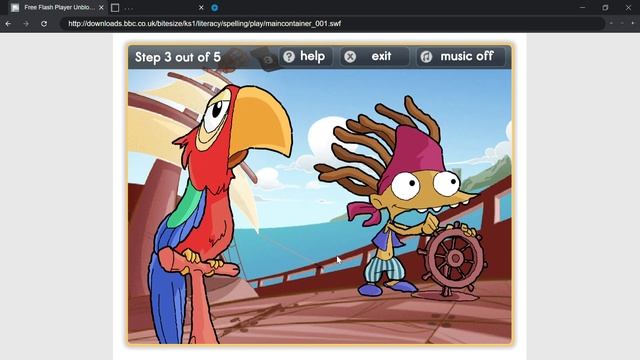Reload the current page
Image resolution: width=640 pixels, height=360 pixels.
point(44,24)
